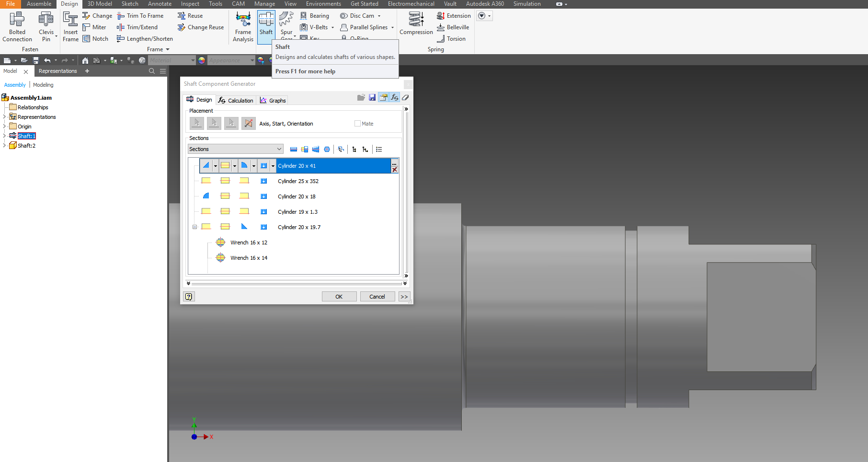The height and width of the screenshot is (462, 868).
Task: Toggle the calculation fx toolbar button
Action: pyautogui.click(x=394, y=97)
